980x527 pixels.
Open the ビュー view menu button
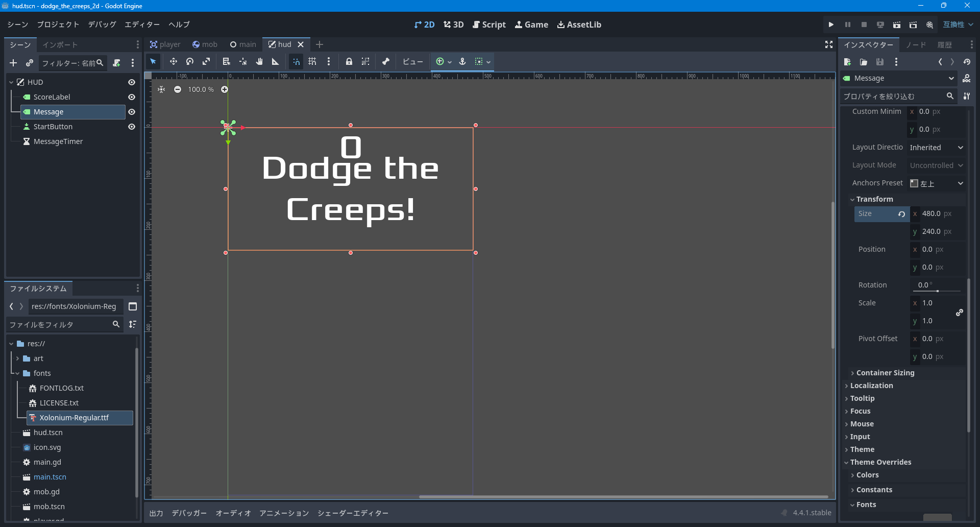point(413,62)
